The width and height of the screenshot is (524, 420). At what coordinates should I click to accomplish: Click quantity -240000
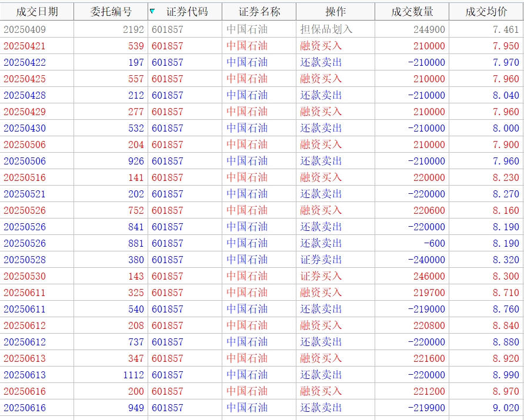pos(426,260)
